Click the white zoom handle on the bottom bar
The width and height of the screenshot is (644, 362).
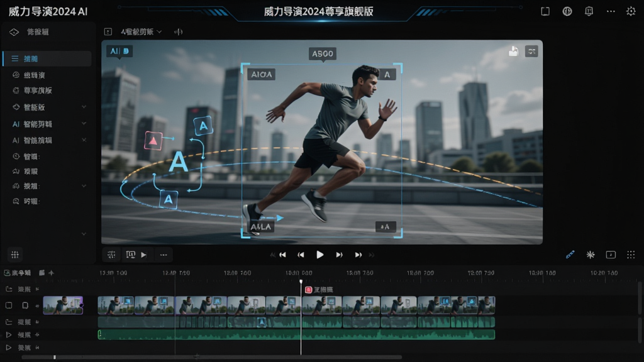click(55, 357)
